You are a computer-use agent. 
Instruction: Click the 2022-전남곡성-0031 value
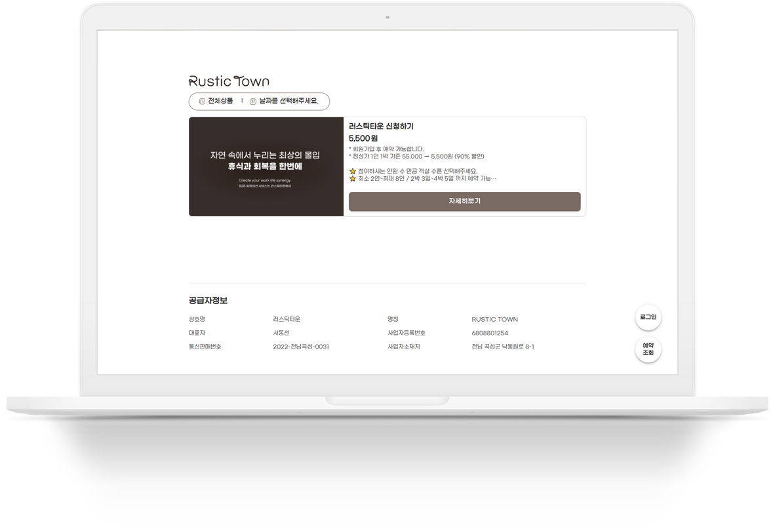pyautogui.click(x=301, y=347)
